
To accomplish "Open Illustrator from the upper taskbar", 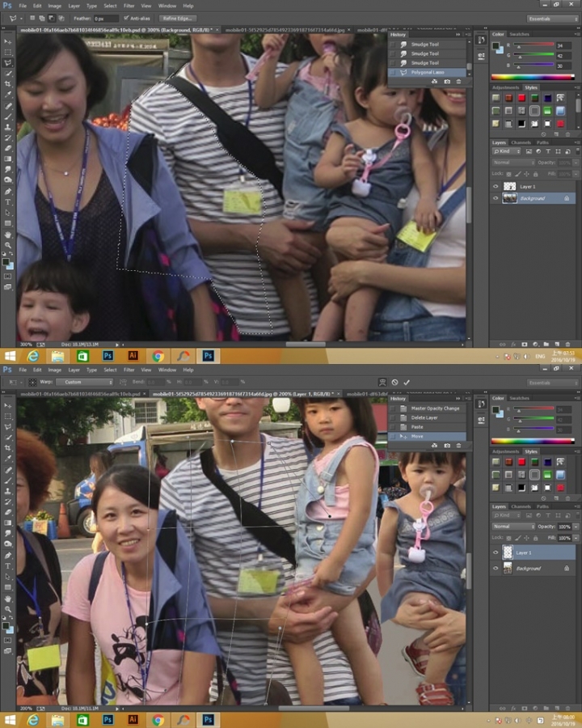I will tap(133, 356).
